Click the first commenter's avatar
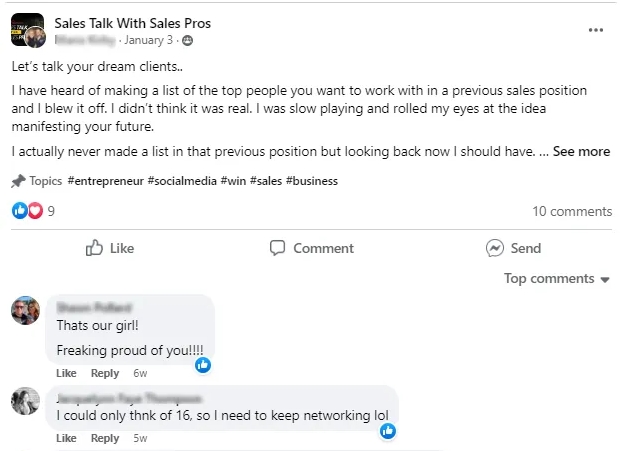The height and width of the screenshot is (451, 620). 25,311
